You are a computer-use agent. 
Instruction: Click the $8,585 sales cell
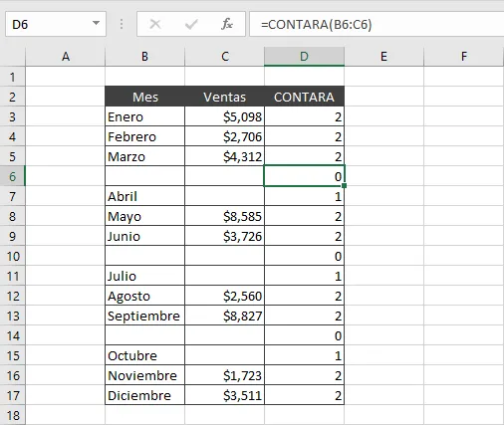[x=225, y=216]
